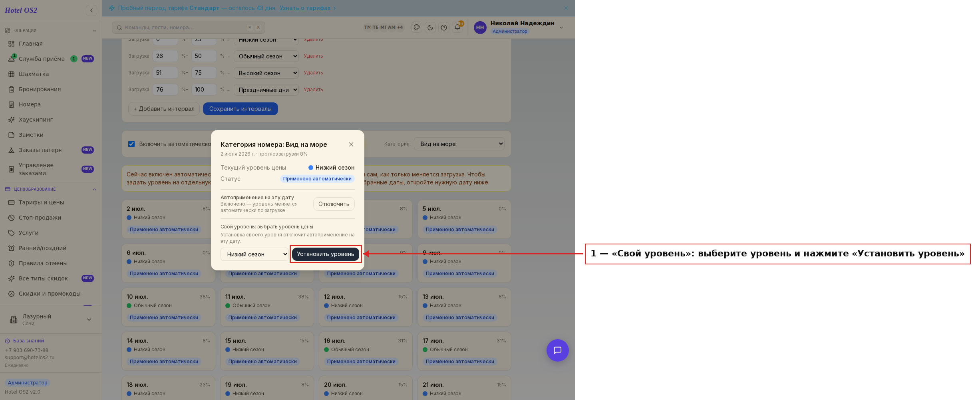980x400 pixels.
Task: Open the 17 июл. day card
Action: (x=464, y=351)
